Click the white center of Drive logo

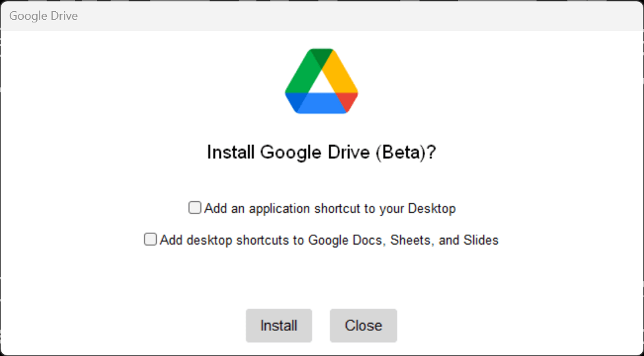point(322,84)
